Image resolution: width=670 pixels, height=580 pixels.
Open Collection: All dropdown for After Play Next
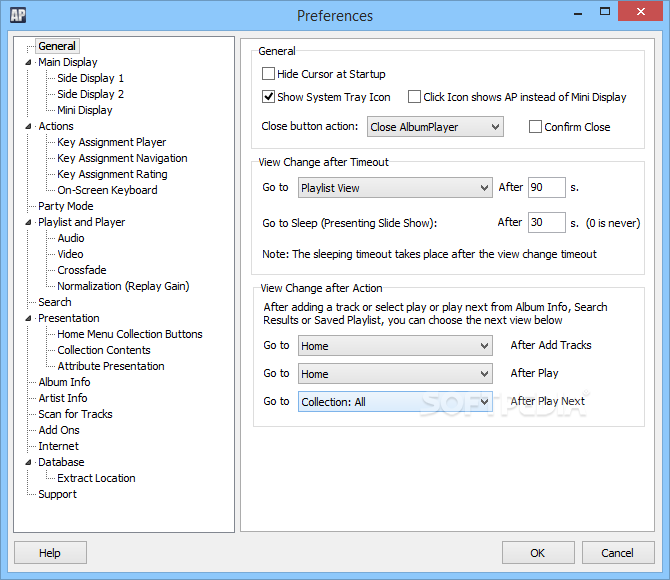point(395,402)
